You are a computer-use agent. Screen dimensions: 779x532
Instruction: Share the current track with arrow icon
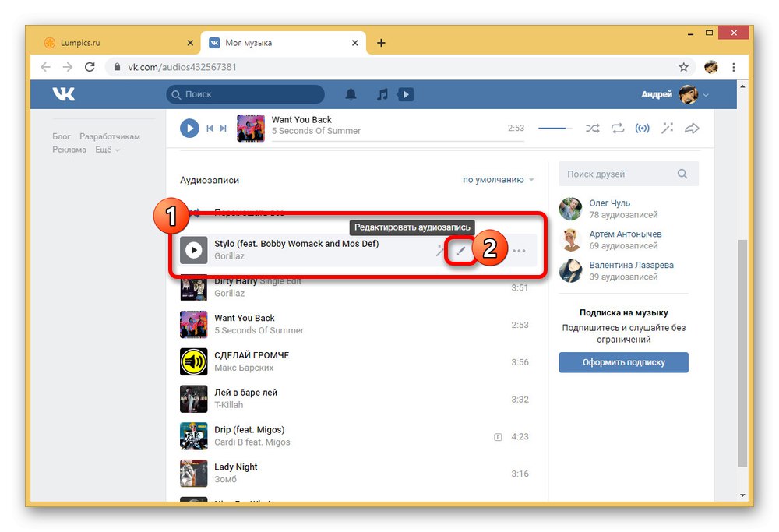tap(692, 129)
